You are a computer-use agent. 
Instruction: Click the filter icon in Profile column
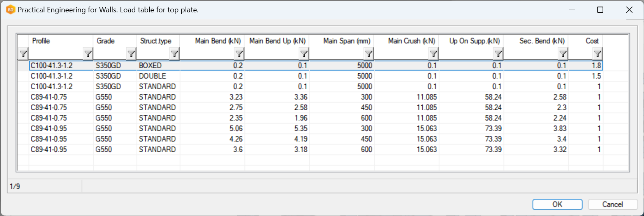click(x=88, y=53)
